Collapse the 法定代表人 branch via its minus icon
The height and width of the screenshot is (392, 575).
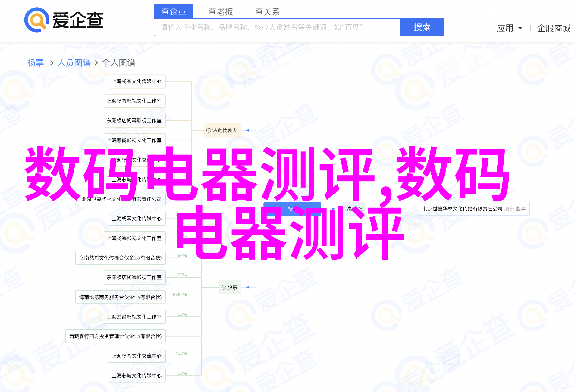point(209,130)
